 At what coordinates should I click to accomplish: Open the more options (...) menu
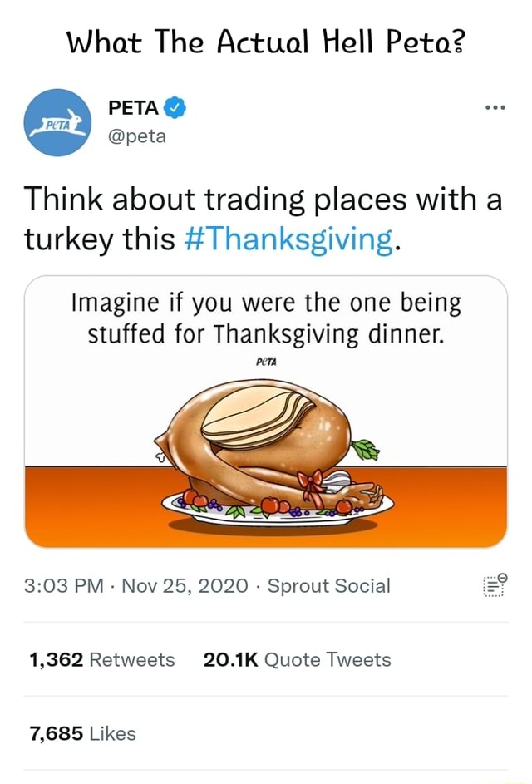tap(495, 106)
